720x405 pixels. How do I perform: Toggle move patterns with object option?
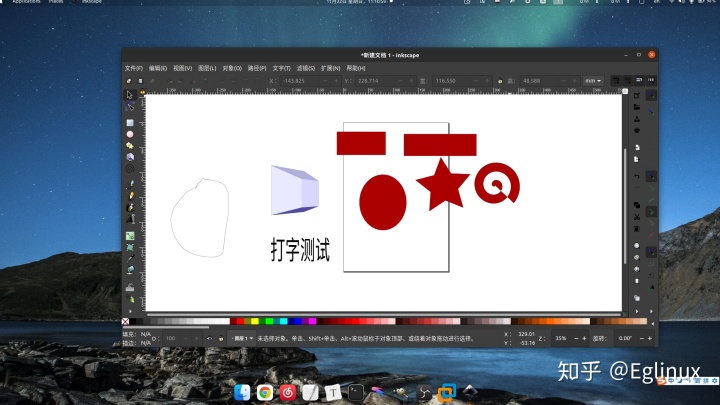click(651, 80)
